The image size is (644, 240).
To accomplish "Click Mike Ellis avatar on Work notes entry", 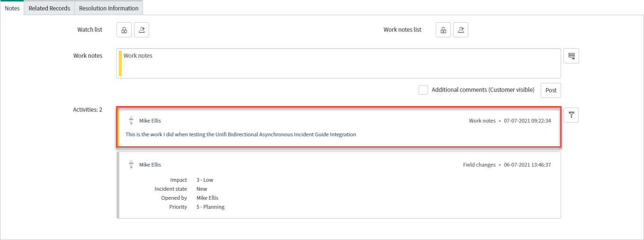I will tap(131, 121).
